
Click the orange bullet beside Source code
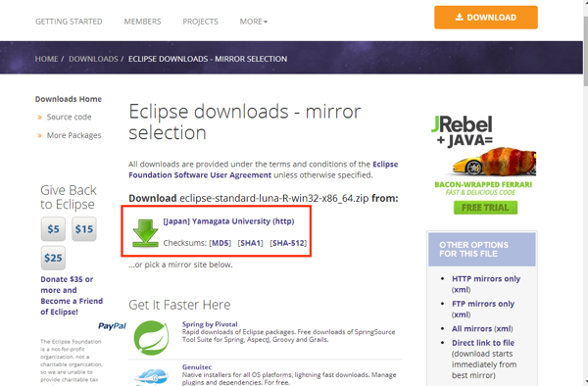click(39, 118)
